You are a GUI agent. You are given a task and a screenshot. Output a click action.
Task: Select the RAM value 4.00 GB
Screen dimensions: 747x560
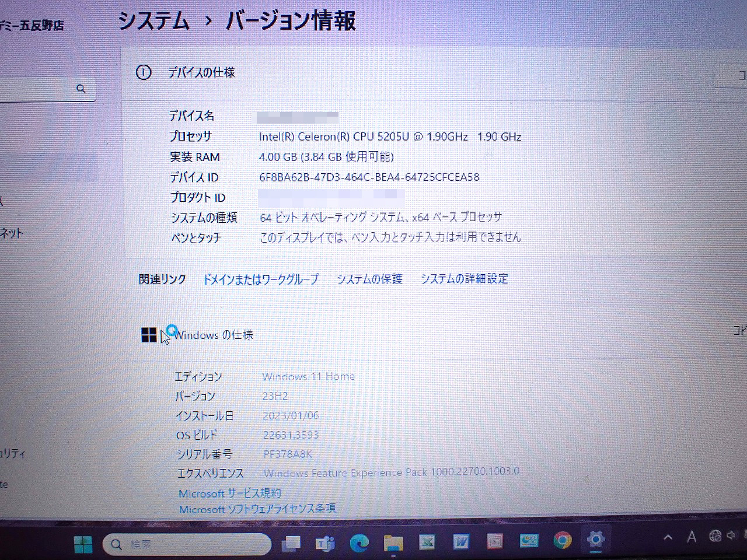coord(278,157)
